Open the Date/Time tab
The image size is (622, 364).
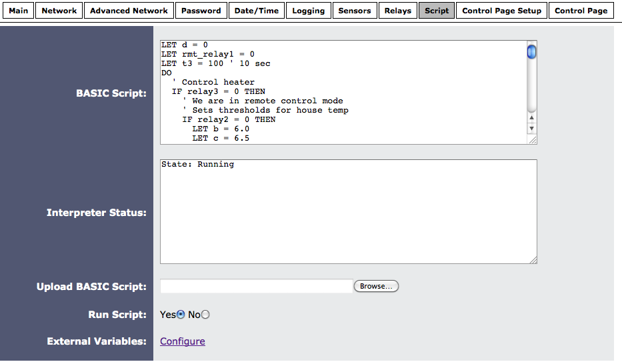pos(256,11)
